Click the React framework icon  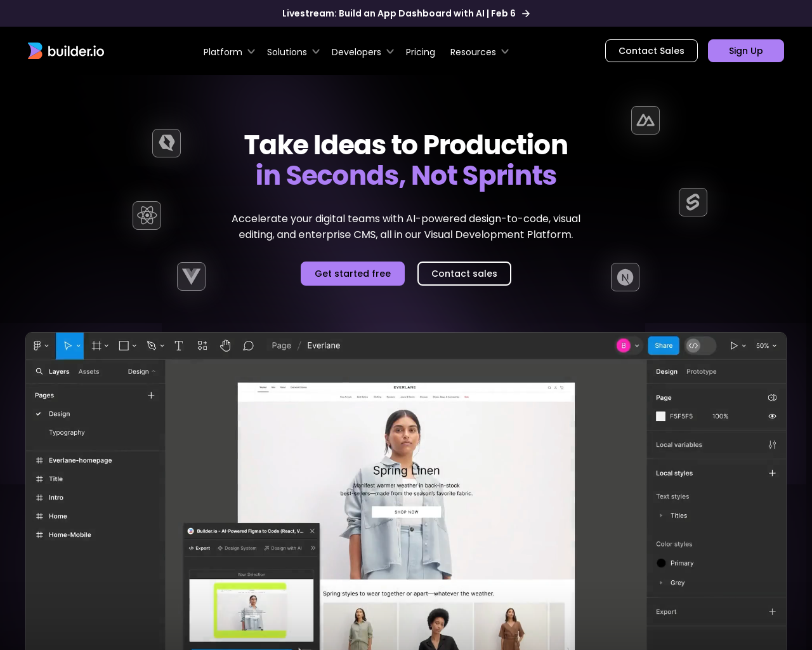coord(147,215)
